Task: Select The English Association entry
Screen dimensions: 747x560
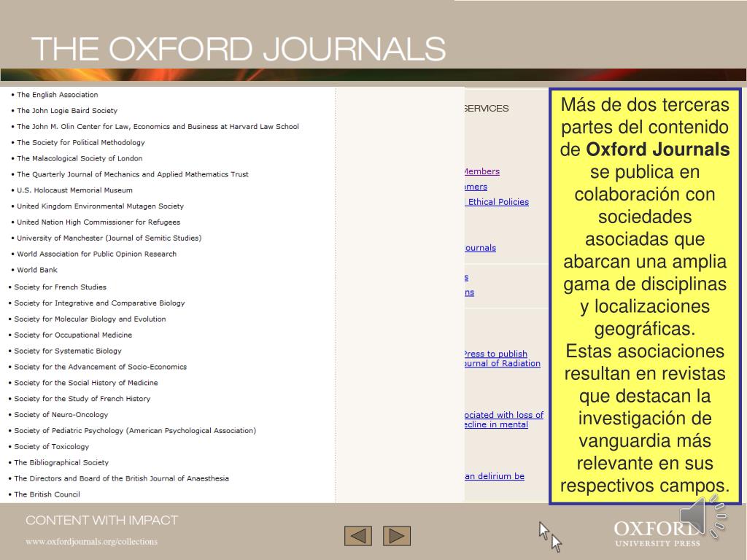Action: click(x=57, y=95)
